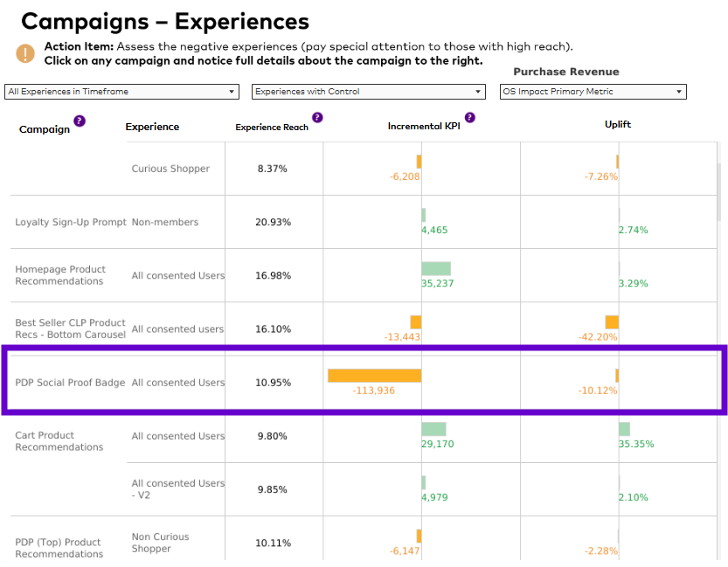The image size is (728, 567).
Task: Open the All Experiences in Timeframe dropdown
Action: pyautogui.click(x=121, y=92)
